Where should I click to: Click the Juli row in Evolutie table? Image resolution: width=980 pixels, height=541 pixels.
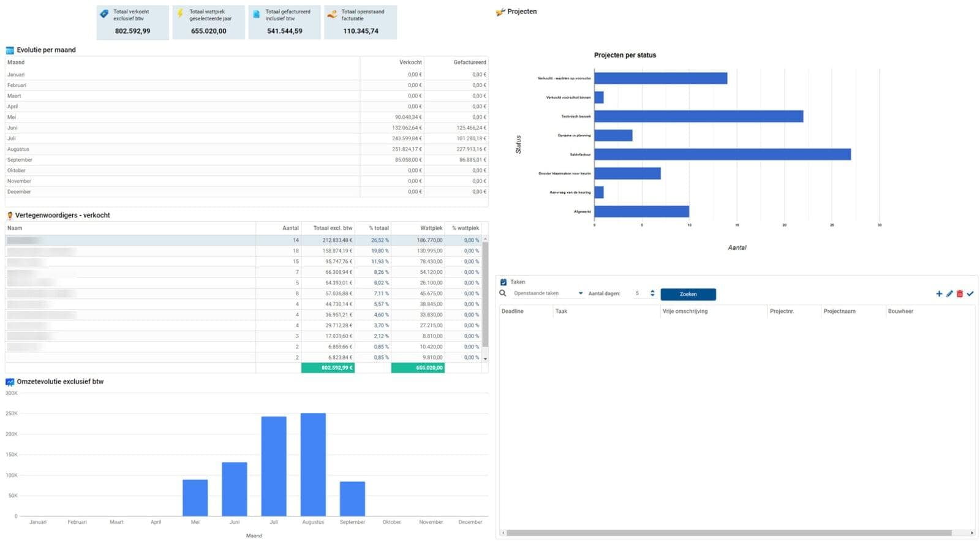point(246,138)
